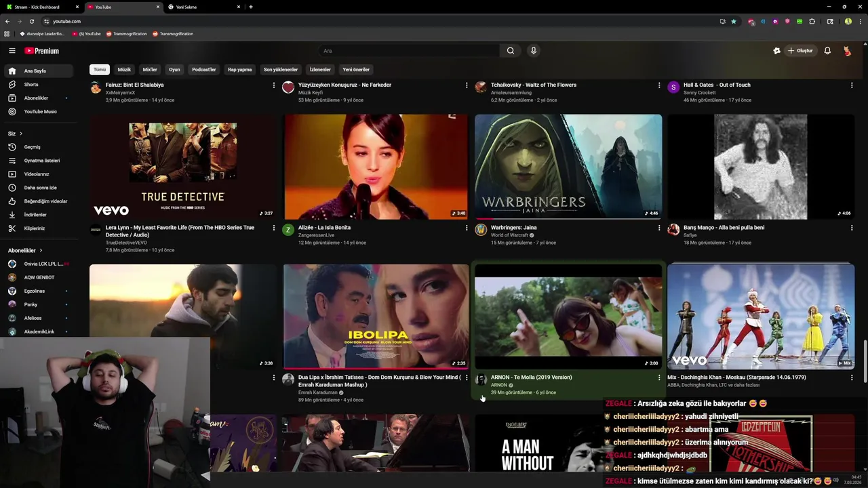
Task: Open the ZangeressenLive channel avatar
Action: 288,230
